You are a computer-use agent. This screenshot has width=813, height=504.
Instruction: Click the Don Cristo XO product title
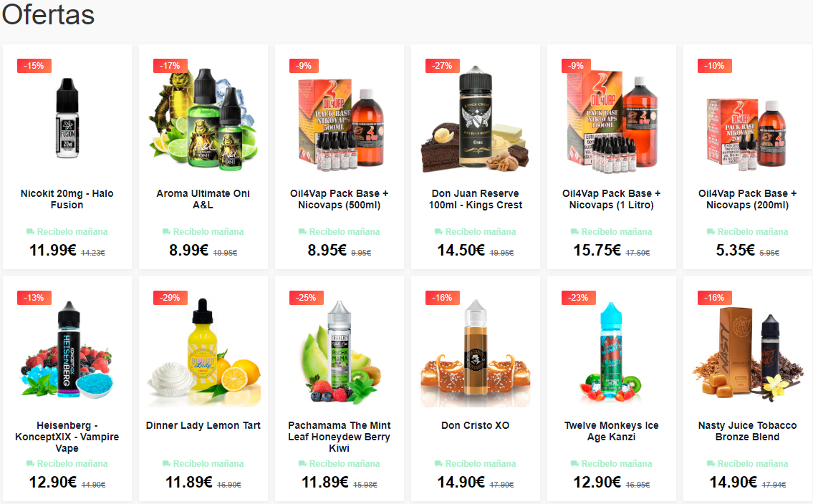coord(476,425)
